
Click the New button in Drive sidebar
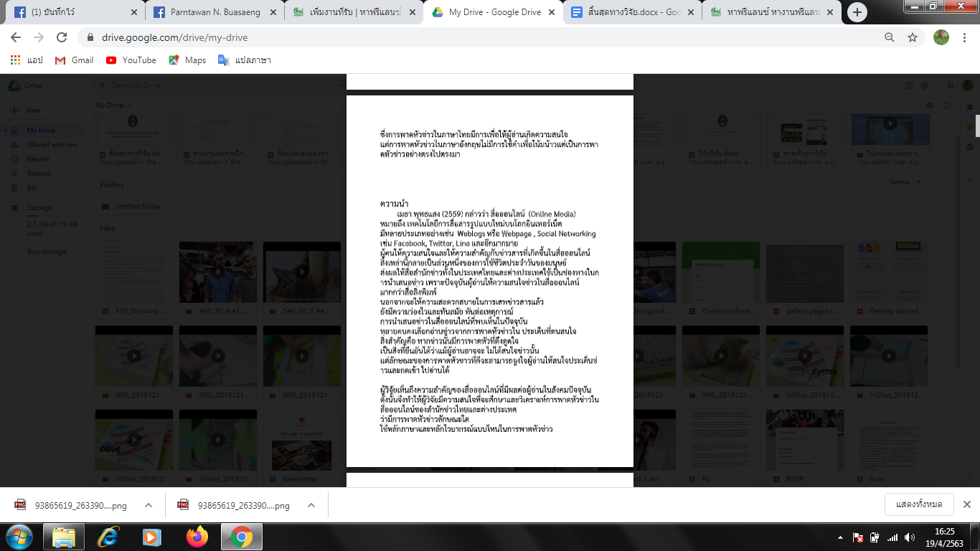coord(26,110)
